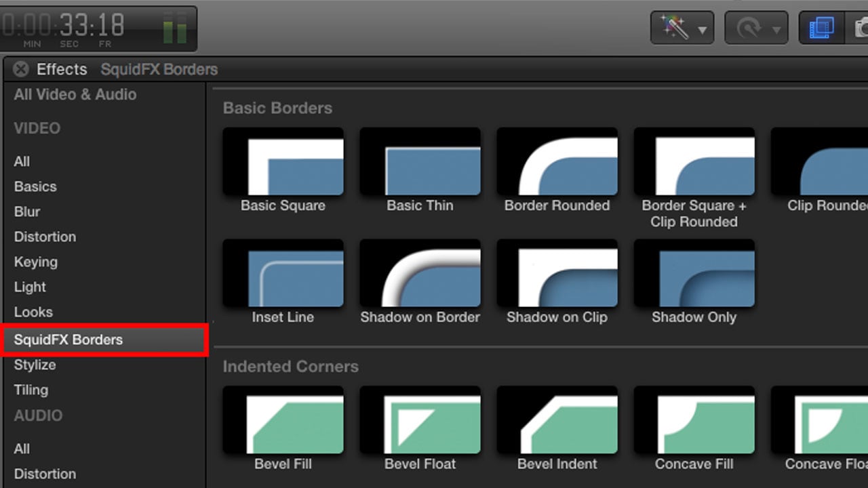
Task: Select the Stylize category
Action: click(x=35, y=365)
